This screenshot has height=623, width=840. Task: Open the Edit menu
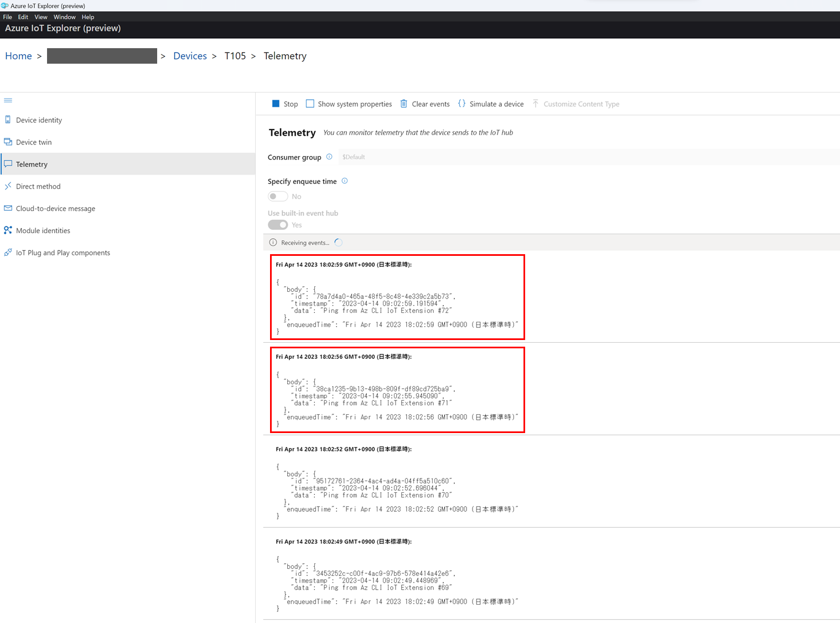(23, 17)
